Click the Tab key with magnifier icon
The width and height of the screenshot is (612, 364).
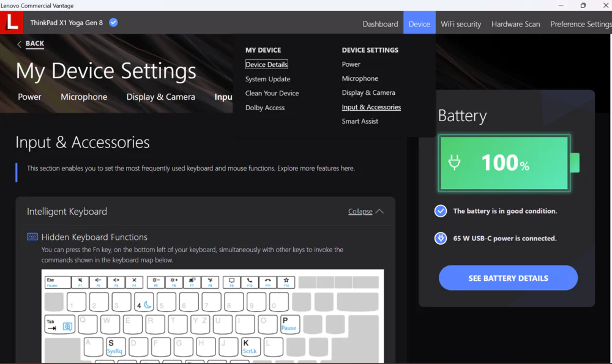tap(60, 325)
